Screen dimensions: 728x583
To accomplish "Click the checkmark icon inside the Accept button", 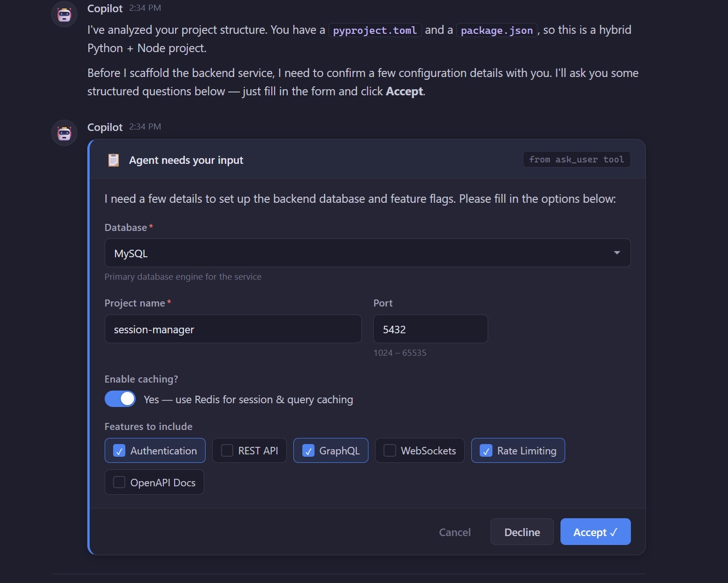I will click(614, 532).
